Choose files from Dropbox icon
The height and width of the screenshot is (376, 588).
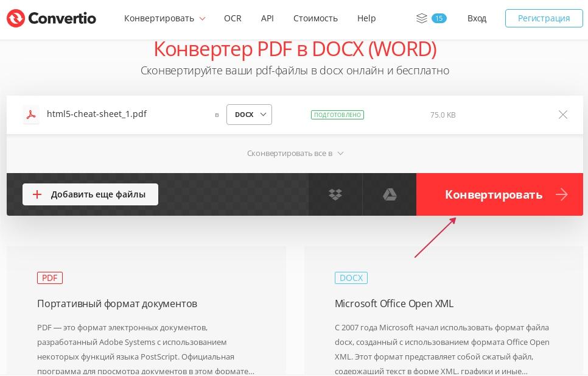[335, 194]
